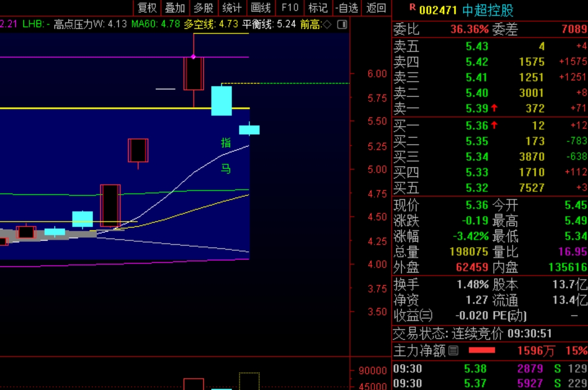Select 买一 price 5.36
This screenshot has width=588, height=390.
click(477, 125)
